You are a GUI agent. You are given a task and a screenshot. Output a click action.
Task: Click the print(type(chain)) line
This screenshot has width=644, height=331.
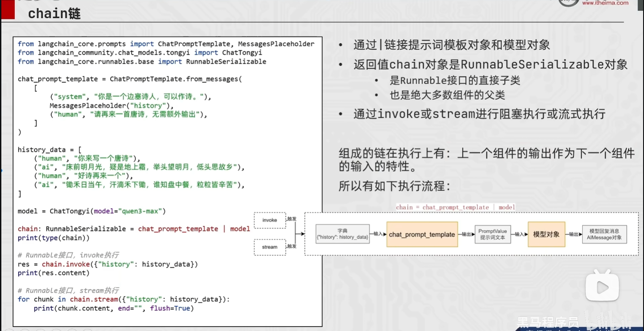[54, 237]
